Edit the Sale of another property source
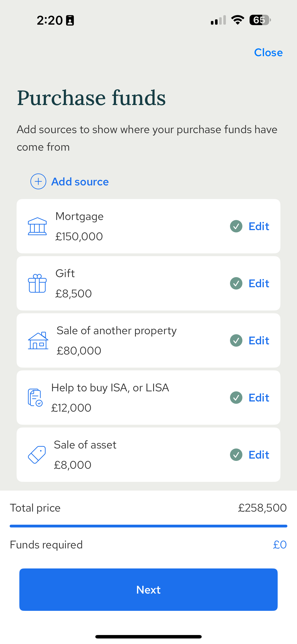 click(x=259, y=340)
